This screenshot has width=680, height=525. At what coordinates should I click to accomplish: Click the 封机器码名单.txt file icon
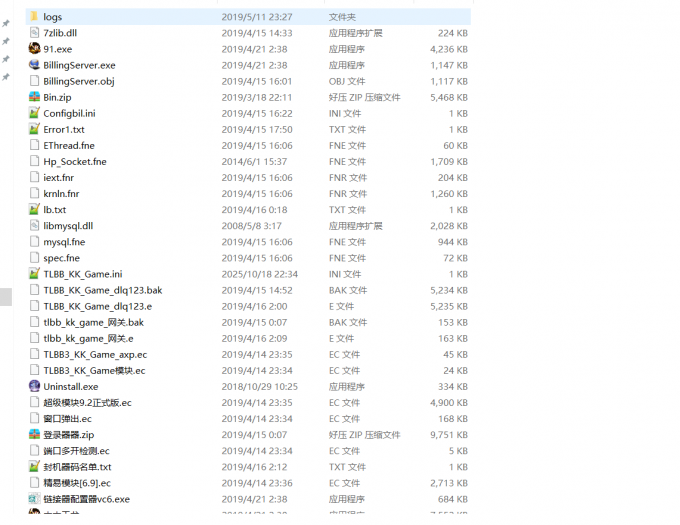tap(34, 466)
